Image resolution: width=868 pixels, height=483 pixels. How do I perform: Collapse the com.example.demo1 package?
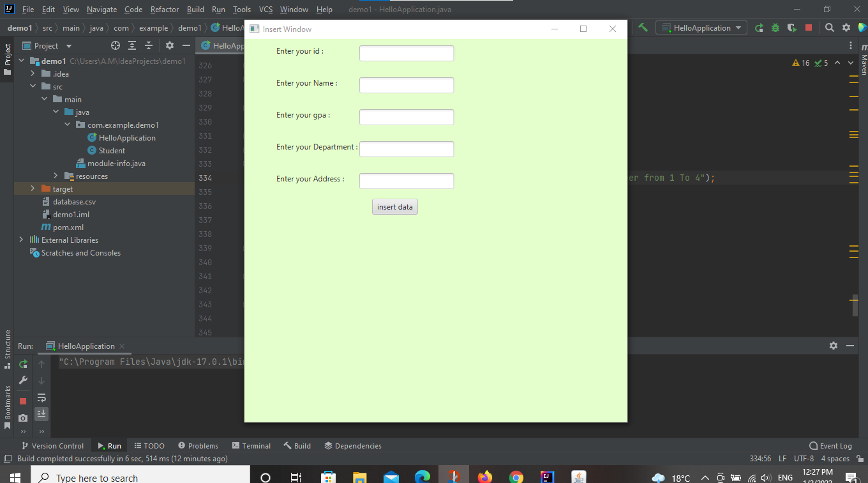pyautogui.click(x=67, y=125)
